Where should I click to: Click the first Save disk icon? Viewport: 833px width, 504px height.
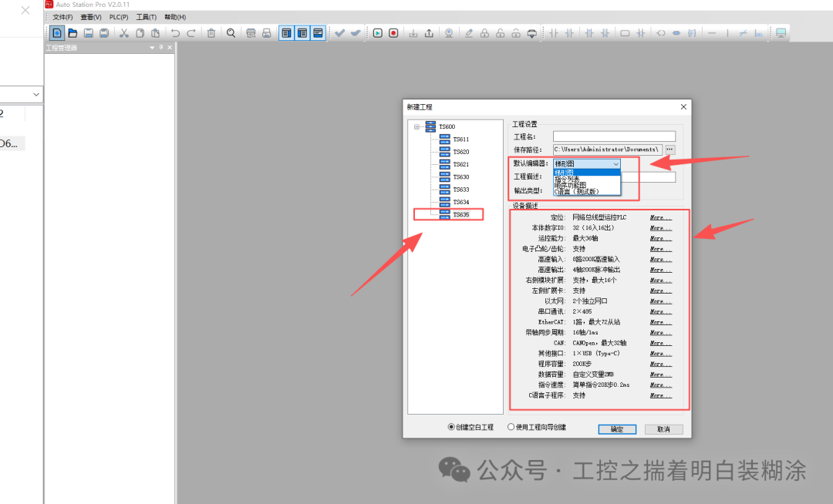[x=88, y=33]
